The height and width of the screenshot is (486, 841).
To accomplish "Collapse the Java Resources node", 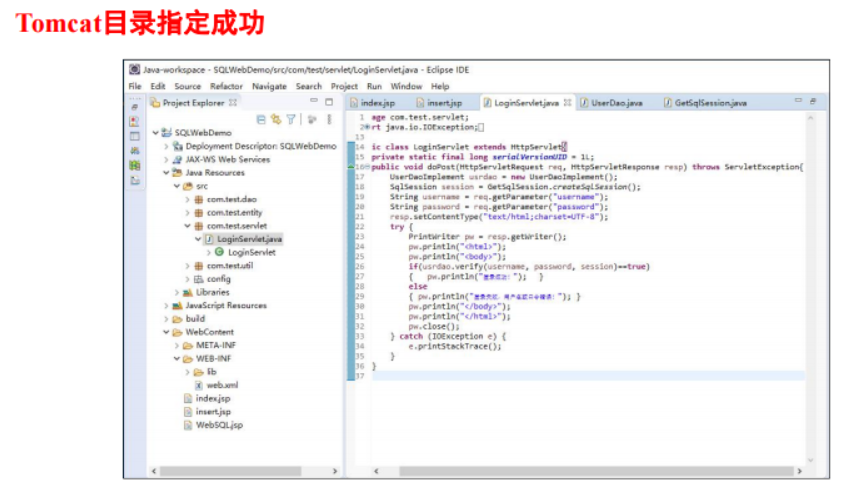I will coord(166,173).
